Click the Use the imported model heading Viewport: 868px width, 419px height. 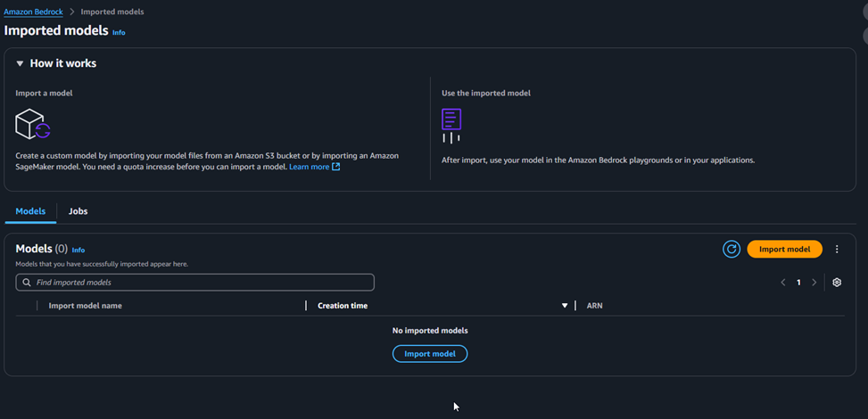486,93
